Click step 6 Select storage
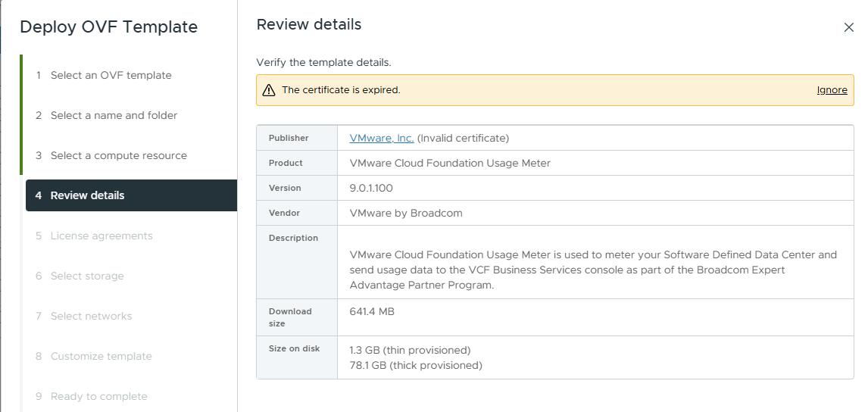The width and height of the screenshot is (868, 412). click(87, 276)
